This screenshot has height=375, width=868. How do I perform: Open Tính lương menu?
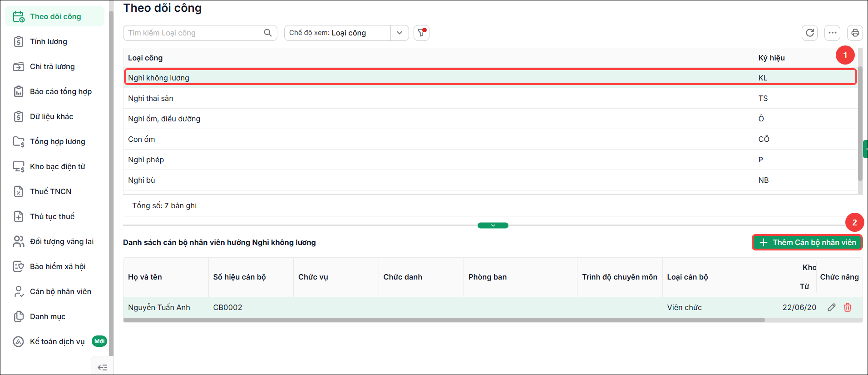click(x=49, y=41)
